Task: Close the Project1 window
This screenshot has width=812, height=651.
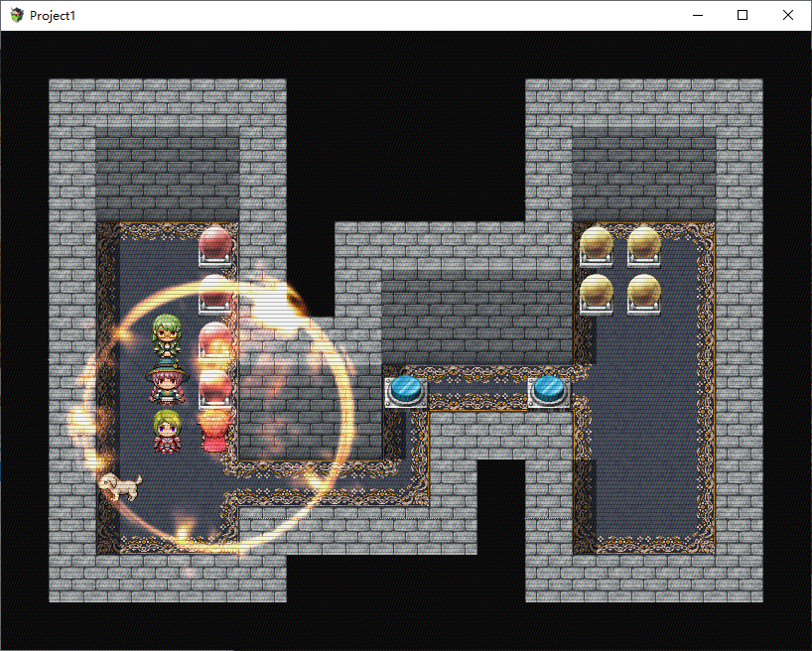Action: [x=787, y=15]
